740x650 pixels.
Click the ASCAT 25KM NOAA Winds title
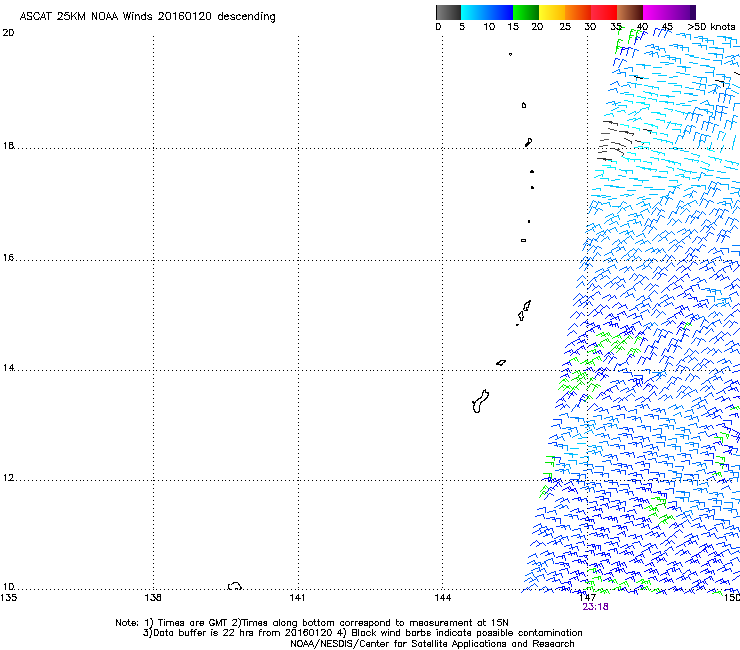tap(147, 16)
